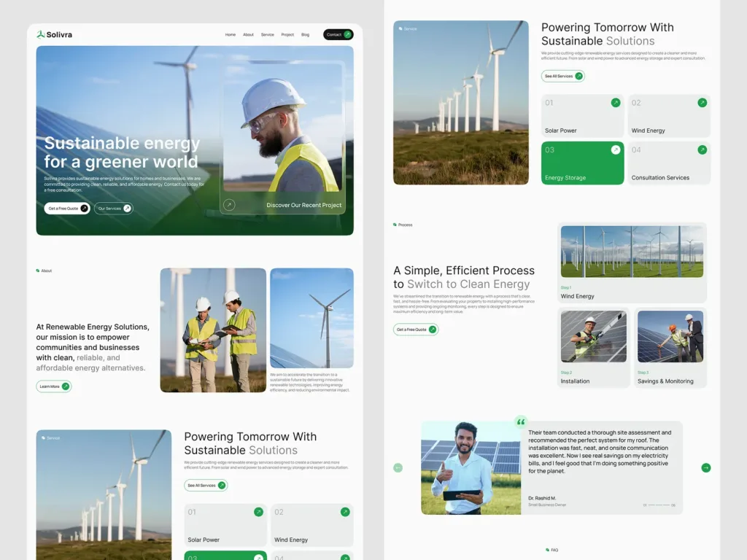Click the arrow icon beside Discover Our Recent Project
Screen dimensions: 747x560
tap(229, 205)
